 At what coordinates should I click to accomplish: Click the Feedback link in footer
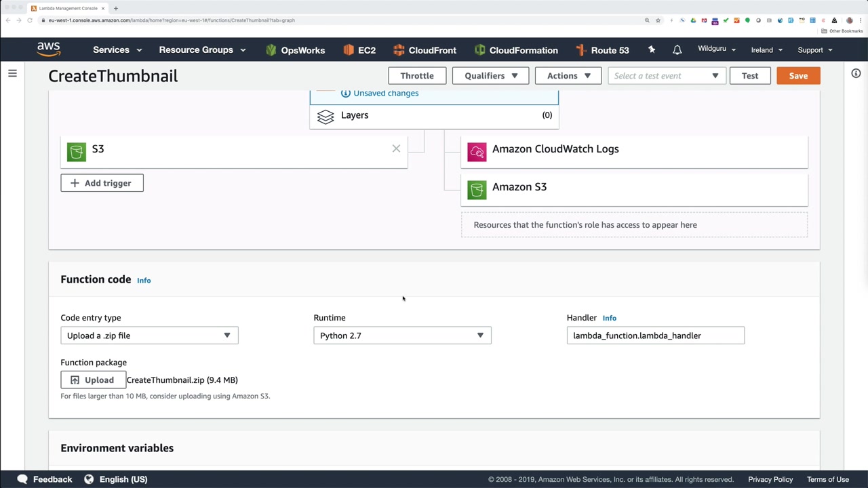(52, 479)
